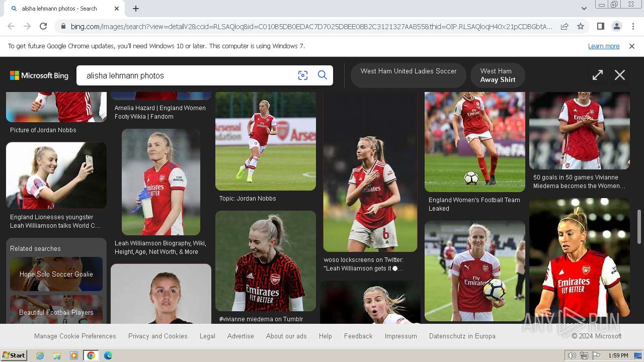Viewport: 644px width, 362px height.
Task: Launch Microsoft Edge from the taskbar
Action: pos(108,355)
